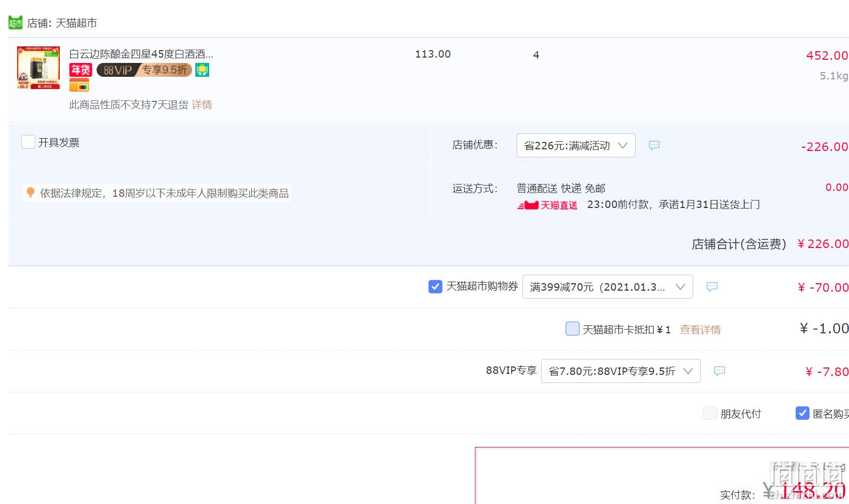The width and height of the screenshot is (849, 504).
Task: Click the 天猫直送 delivery logo
Action: pos(548,205)
